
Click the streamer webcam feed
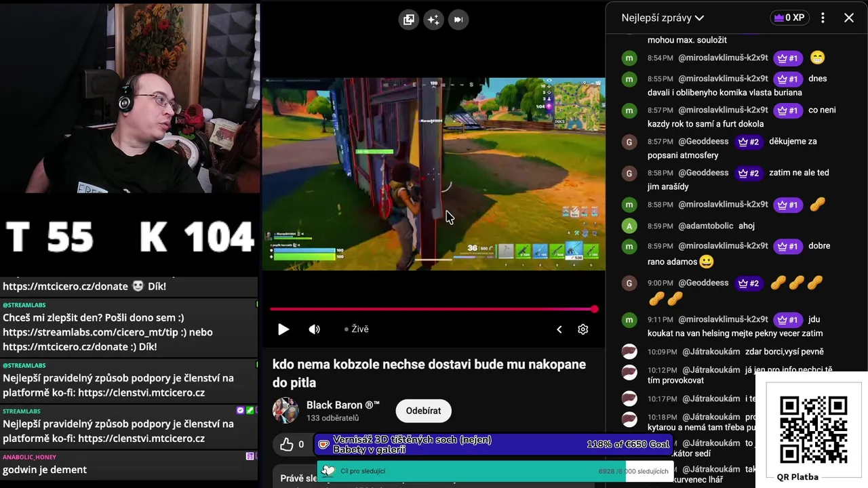129,98
